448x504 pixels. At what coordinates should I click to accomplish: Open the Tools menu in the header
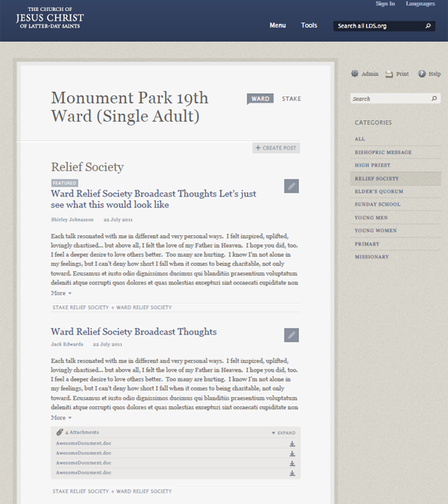(x=309, y=25)
